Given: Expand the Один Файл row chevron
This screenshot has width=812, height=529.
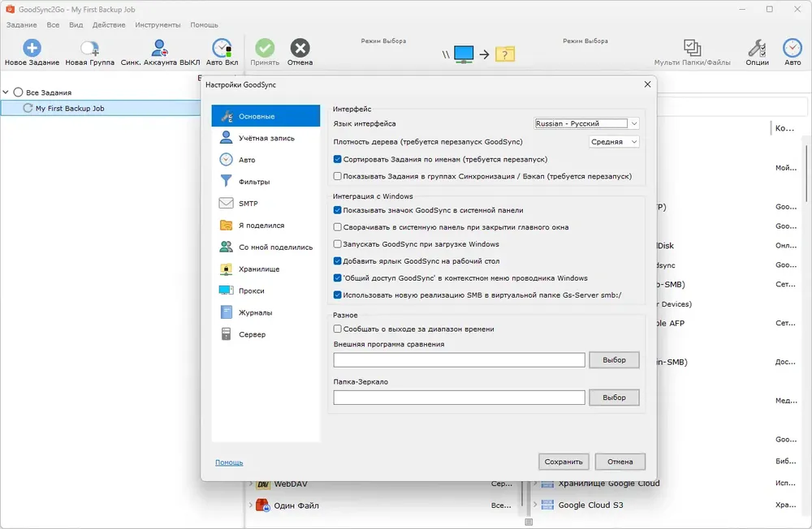Looking at the screenshot, I should 251,505.
